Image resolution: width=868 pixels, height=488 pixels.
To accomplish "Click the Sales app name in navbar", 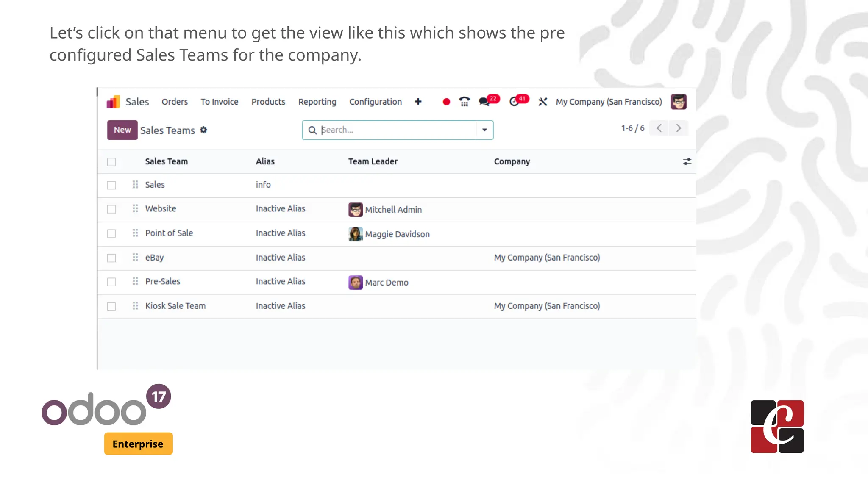I will tap(137, 102).
